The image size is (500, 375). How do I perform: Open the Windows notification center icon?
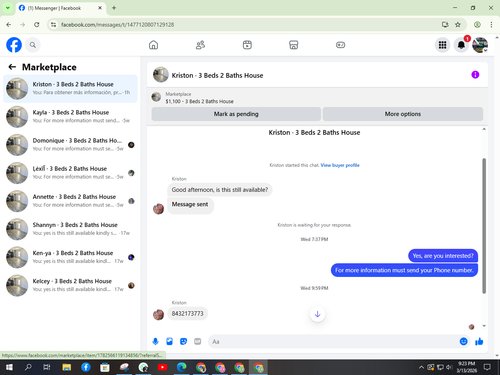pyautogui.click(x=487, y=367)
